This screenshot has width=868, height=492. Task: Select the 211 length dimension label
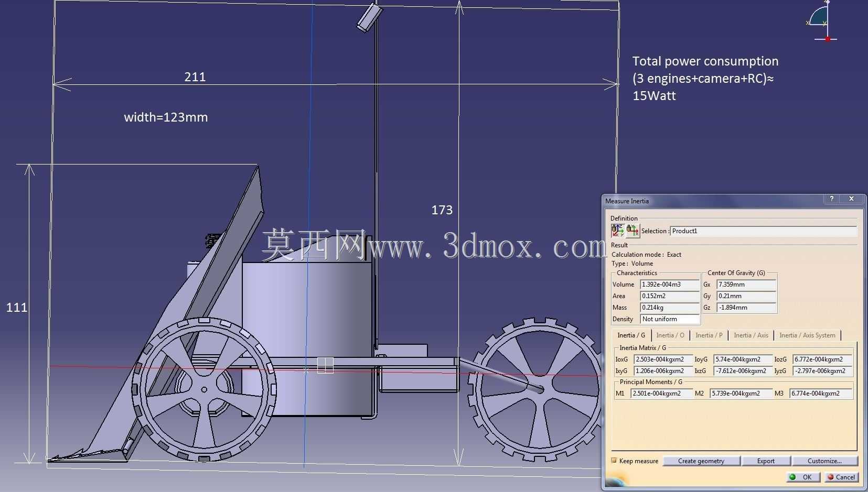click(x=195, y=77)
